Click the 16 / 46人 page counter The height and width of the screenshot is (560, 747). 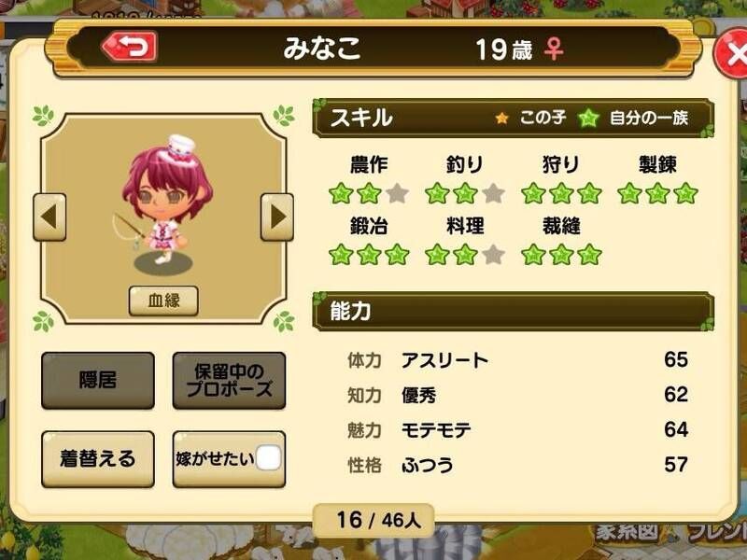pyautogui.click(x=373, y=520)
